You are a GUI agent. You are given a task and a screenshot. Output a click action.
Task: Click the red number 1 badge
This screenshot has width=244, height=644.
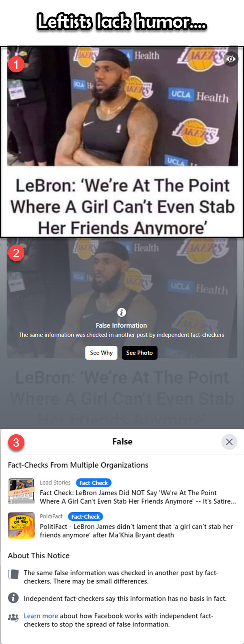[x=16, y=64]
